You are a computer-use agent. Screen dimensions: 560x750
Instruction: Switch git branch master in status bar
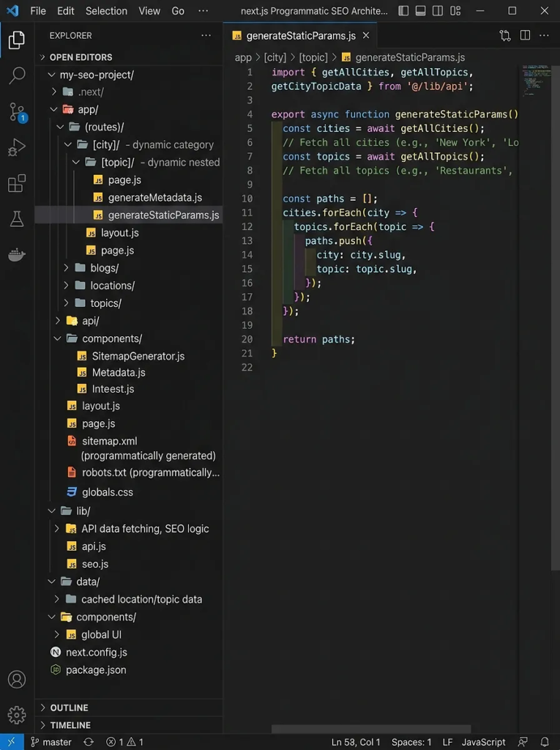point(51,742)
